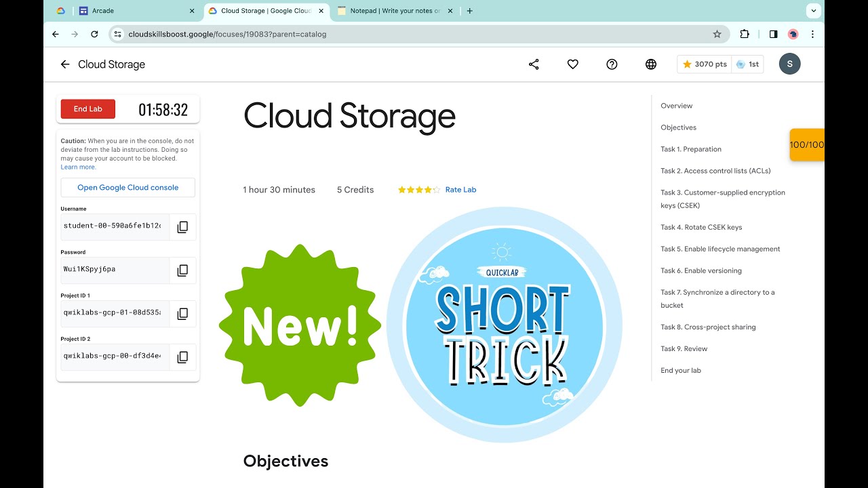Switch to the Notepad tab
The width and height of the screenshot is (868, 488).
click(x=395, y=11)
